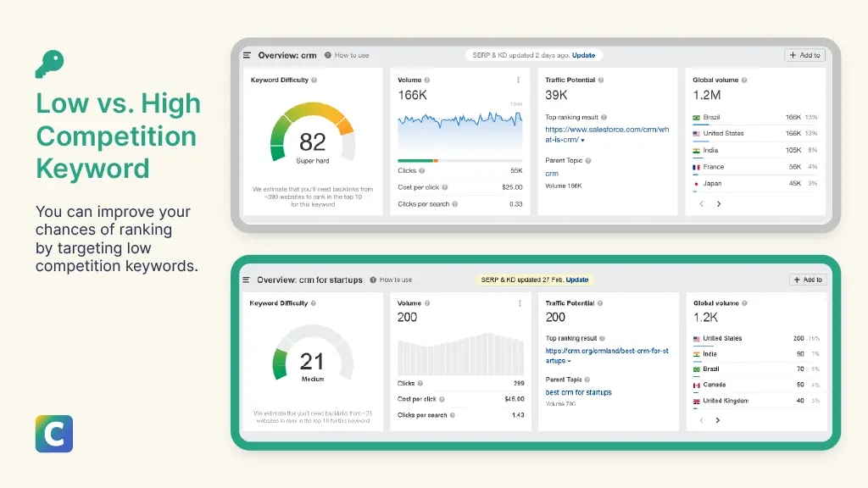Open parent topic link 'crm'

pyautogui.click(x=552, y=174)
